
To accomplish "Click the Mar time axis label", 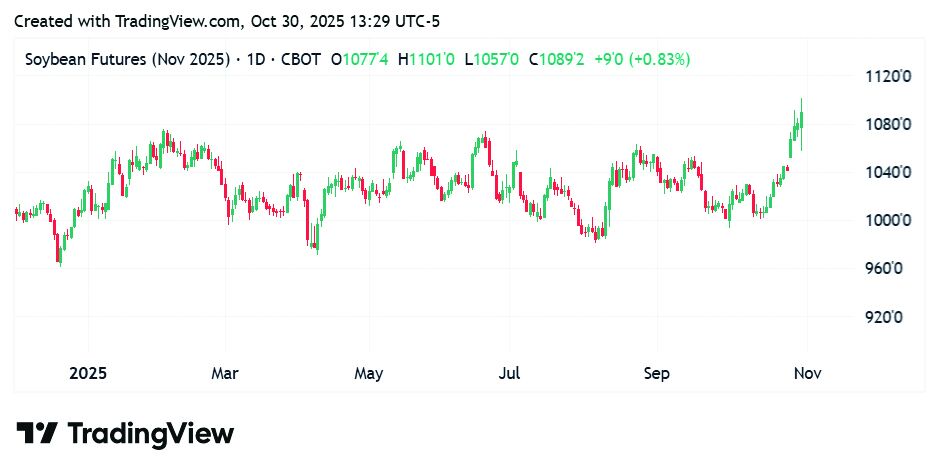I will coord(225,374).
